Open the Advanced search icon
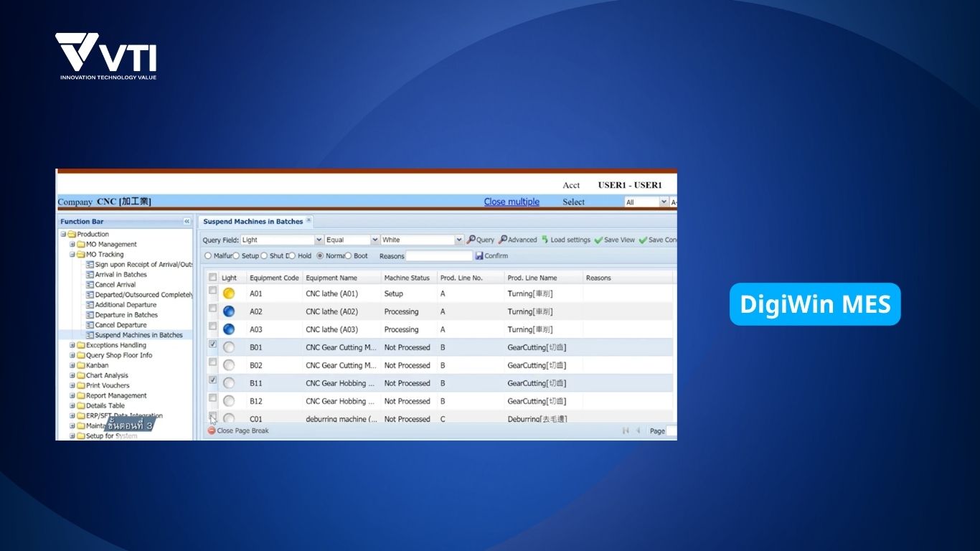The height and width of the screenshot is (551, 980). click(503, 240)
